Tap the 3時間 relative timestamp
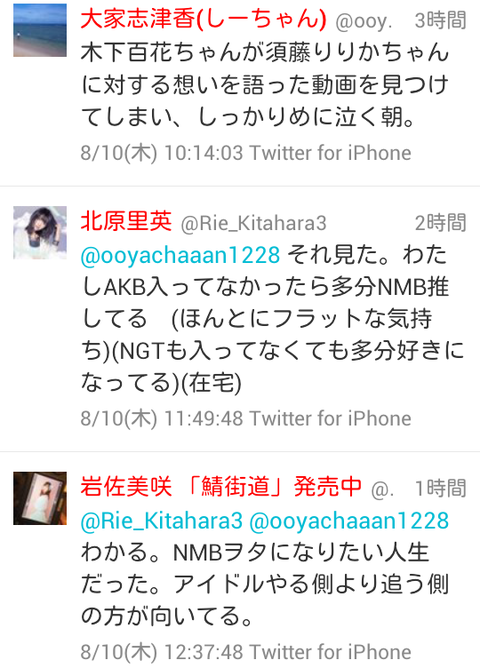 click(x=440, y=20)
